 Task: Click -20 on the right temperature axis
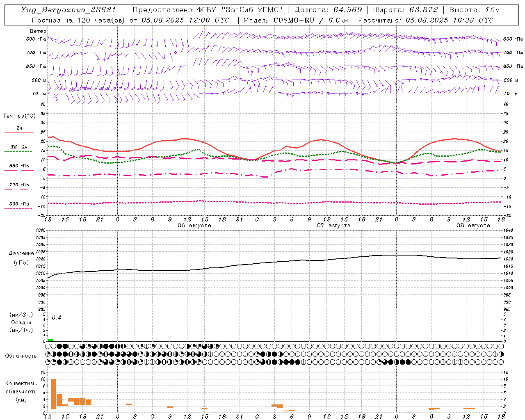tap(507, 215)
